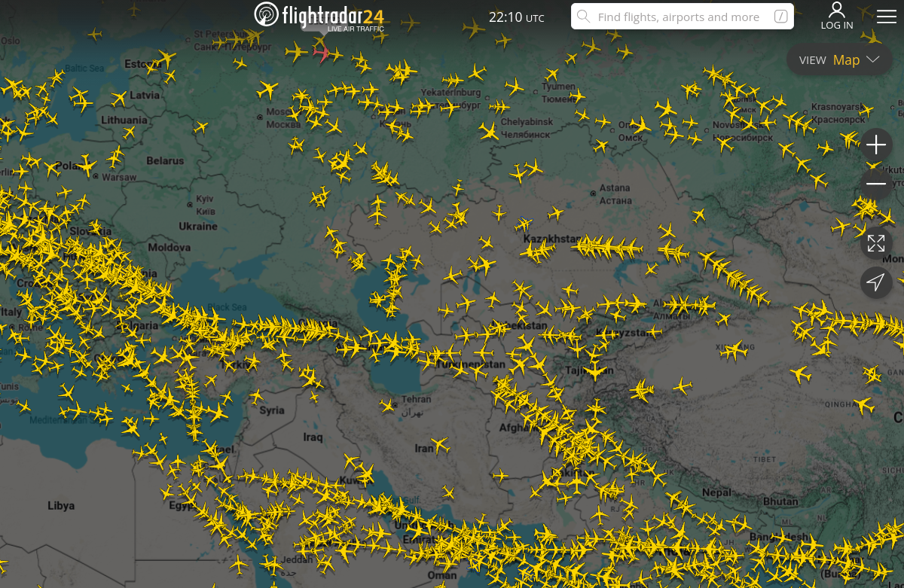Zoom out using the minus icon
The height and width of the screenshot is (588, 904).
(876, 183)
